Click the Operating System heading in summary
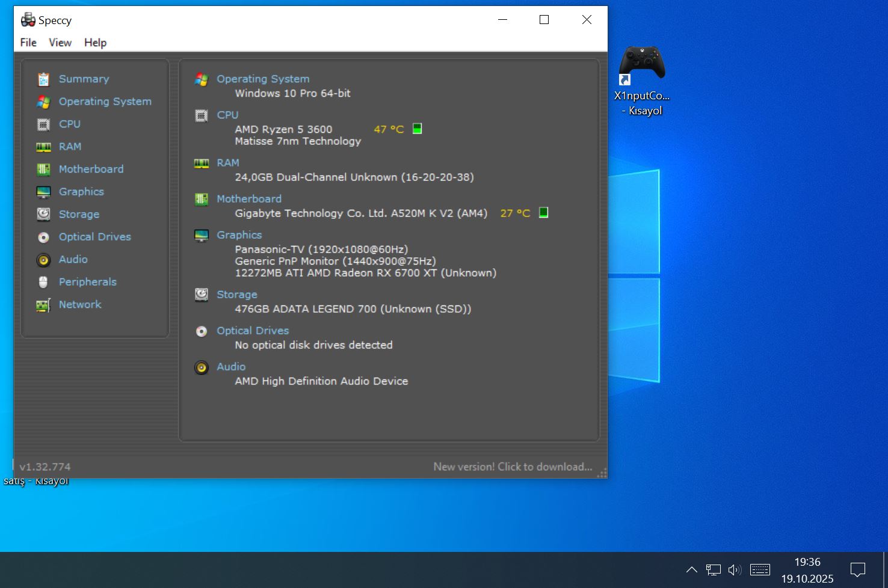This screenshot has height=588, width=888. pos(263,79)
